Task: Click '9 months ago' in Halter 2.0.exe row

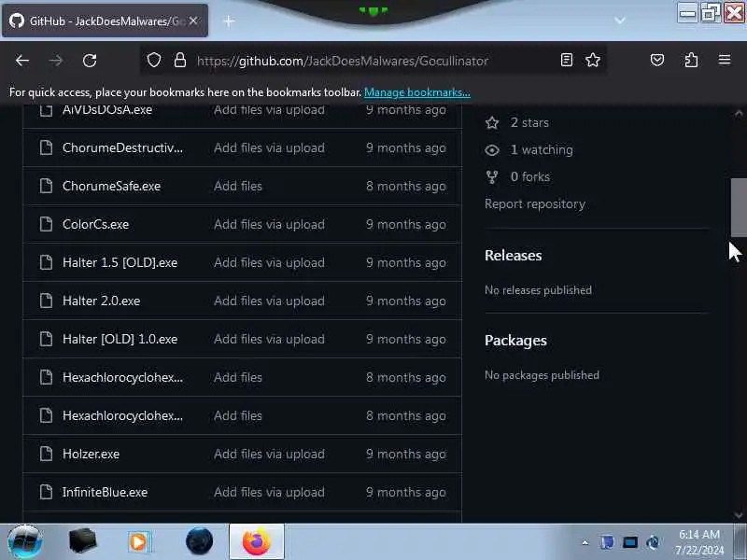Action: pyautogui.click(x=406, y=301)
